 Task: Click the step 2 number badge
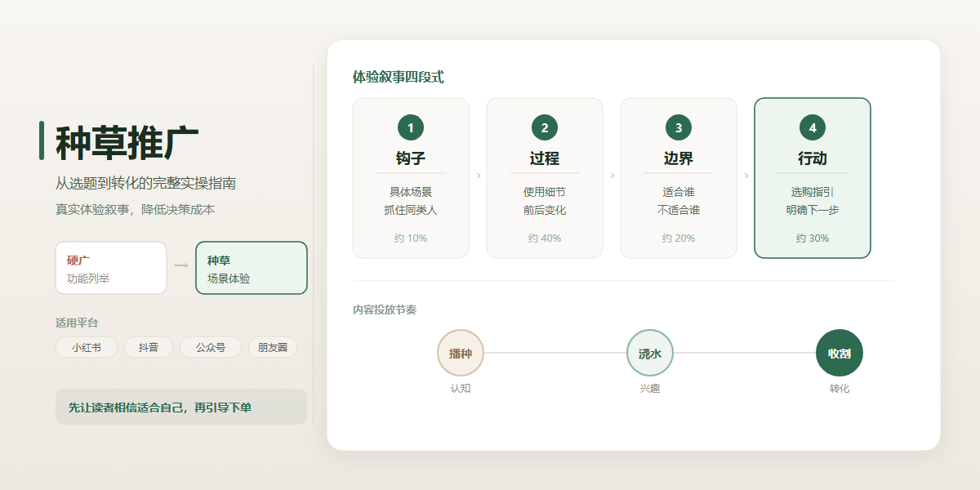545,127
